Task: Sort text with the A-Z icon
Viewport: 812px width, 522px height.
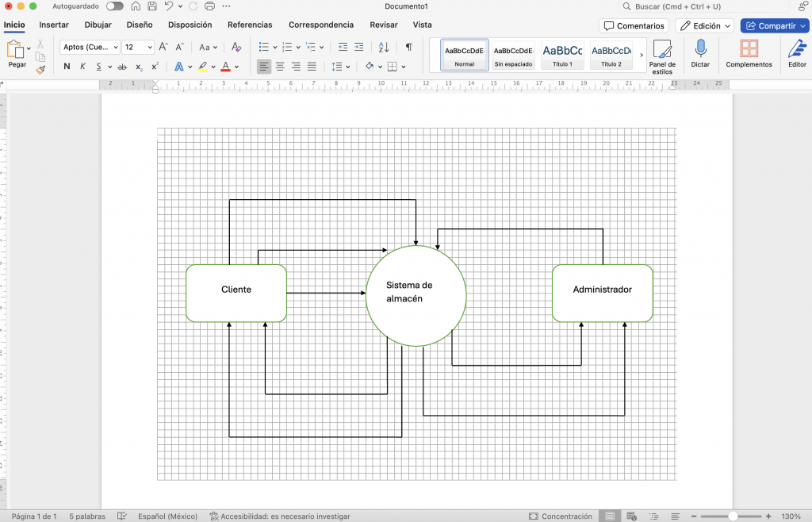Action: click(384, 47)
